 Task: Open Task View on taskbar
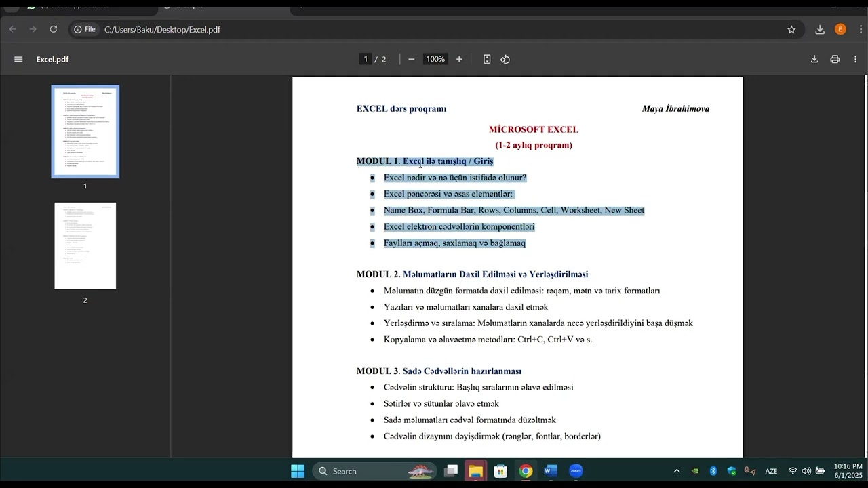[x=451, y=471]
